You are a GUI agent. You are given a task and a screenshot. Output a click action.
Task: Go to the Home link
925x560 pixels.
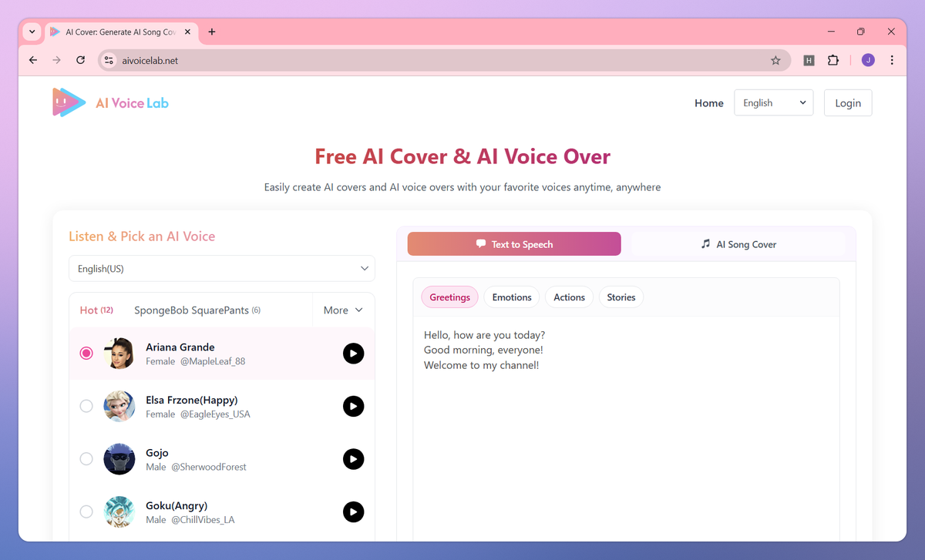(x=709, y=103)
